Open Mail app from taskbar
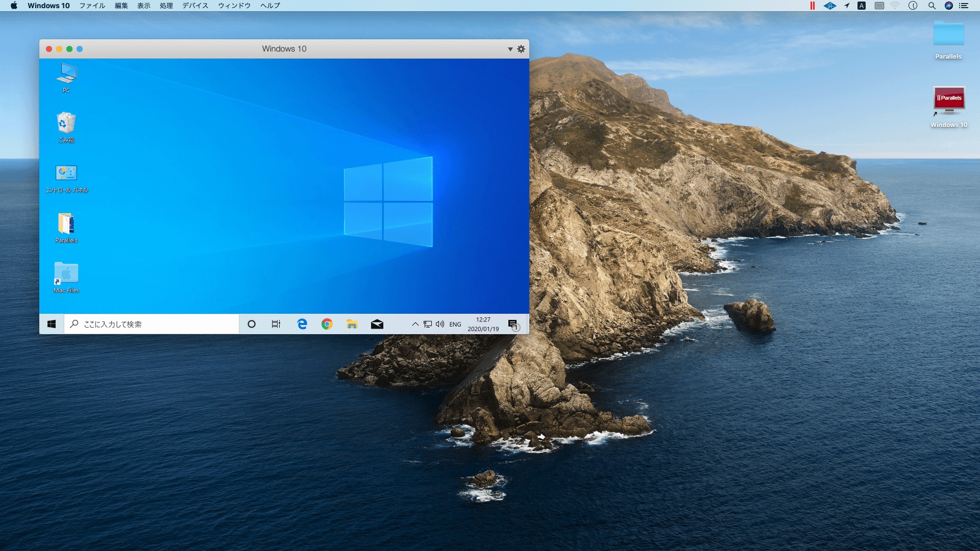Screen dimensions: 980x551 tap(377, 324)
